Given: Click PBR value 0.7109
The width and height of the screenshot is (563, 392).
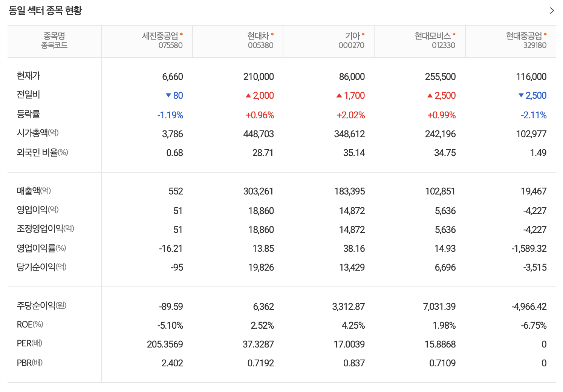Looking at the screenshot, I should click(442, 363).
